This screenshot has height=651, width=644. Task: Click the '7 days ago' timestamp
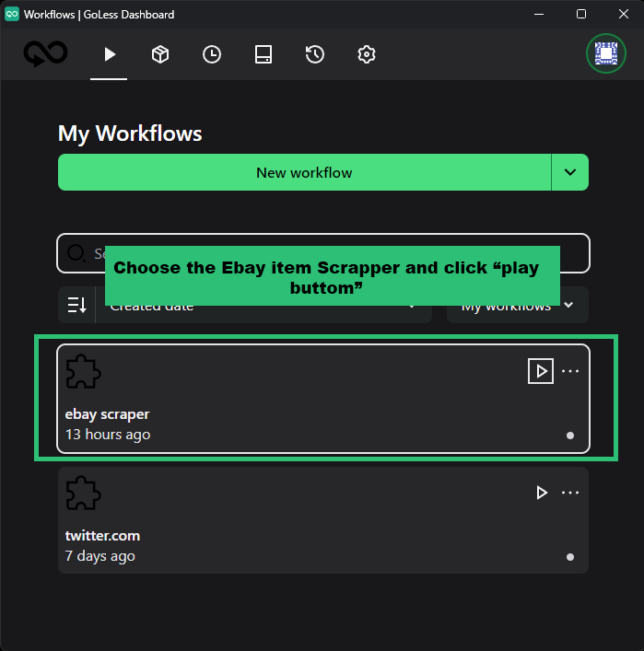pos(100,556)
